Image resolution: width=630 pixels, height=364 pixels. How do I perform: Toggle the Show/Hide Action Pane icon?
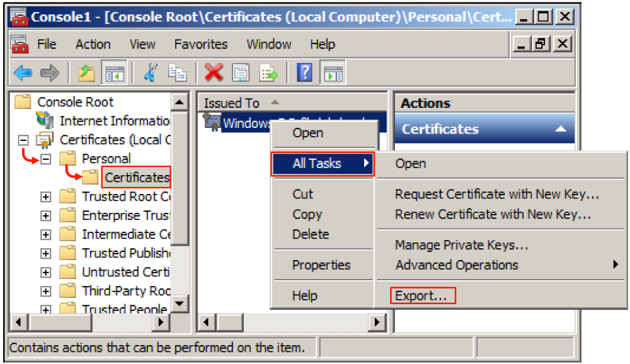[x=332, y=74]
